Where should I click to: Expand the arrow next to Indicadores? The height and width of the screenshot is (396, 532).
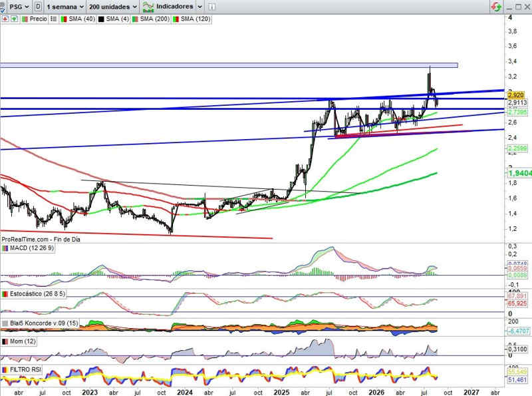tap(200, 7)
